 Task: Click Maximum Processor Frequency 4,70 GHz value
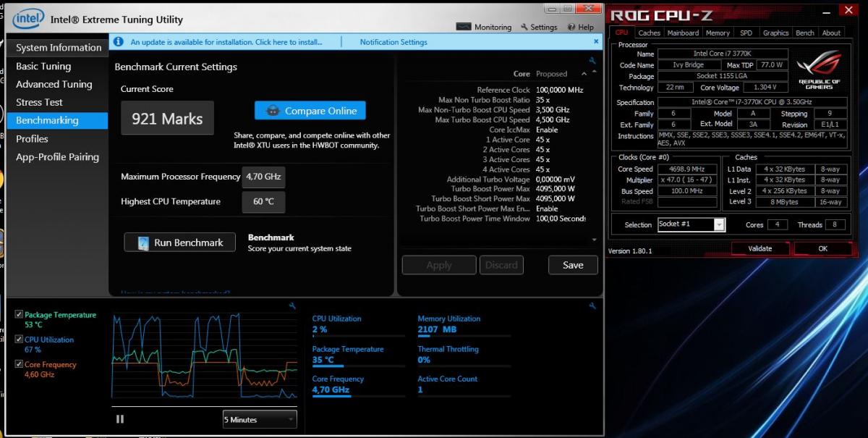point(264,177)
